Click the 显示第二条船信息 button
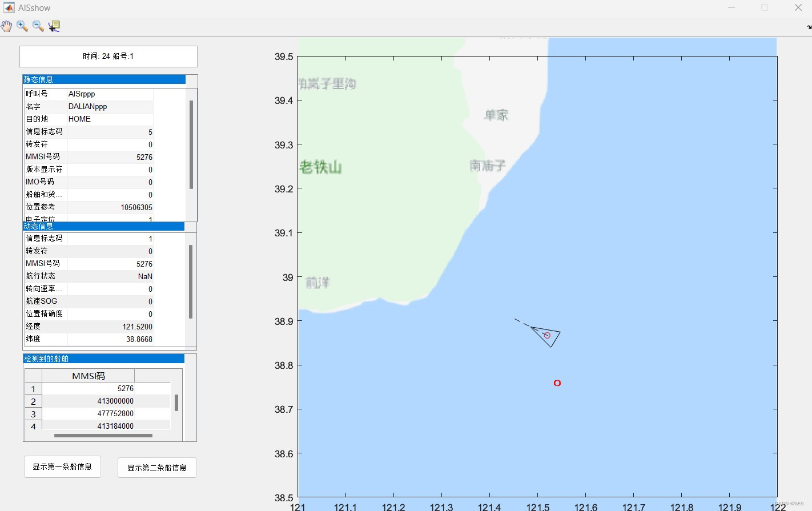Image resolution: width=812 pixels, height=511 pixels. coord(157,467)
